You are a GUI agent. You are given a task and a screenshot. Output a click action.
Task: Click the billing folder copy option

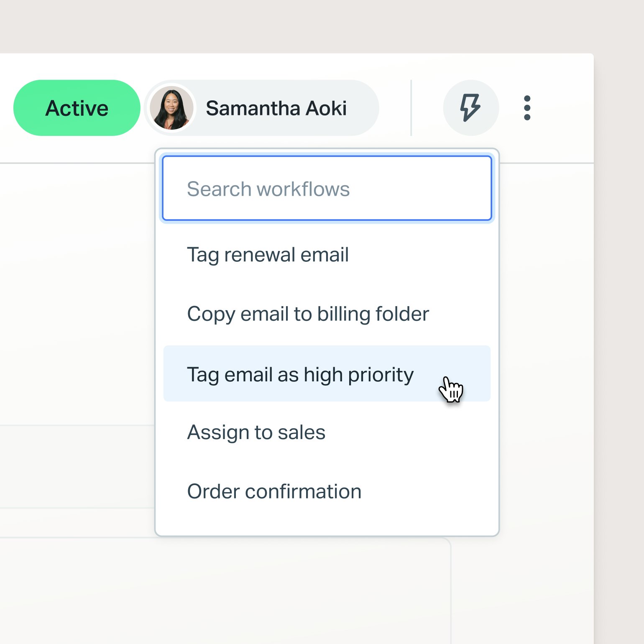pyautogui.click(x=308, y=314)
